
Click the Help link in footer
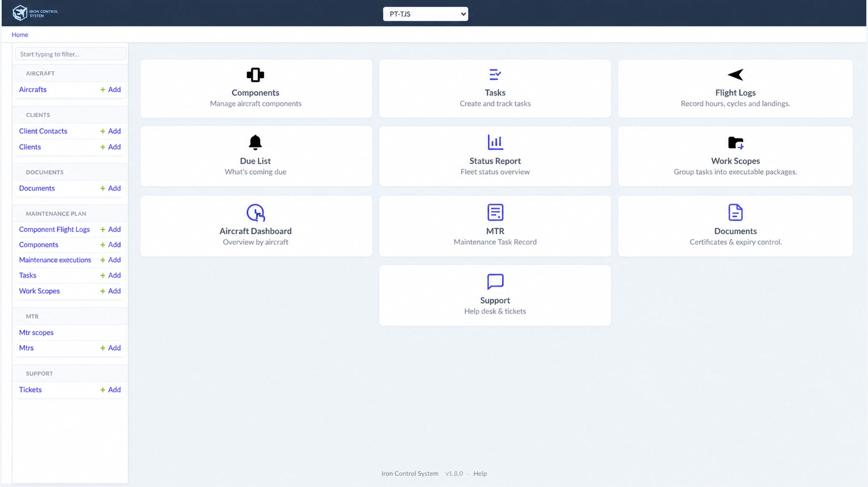[x=480, y=473]
